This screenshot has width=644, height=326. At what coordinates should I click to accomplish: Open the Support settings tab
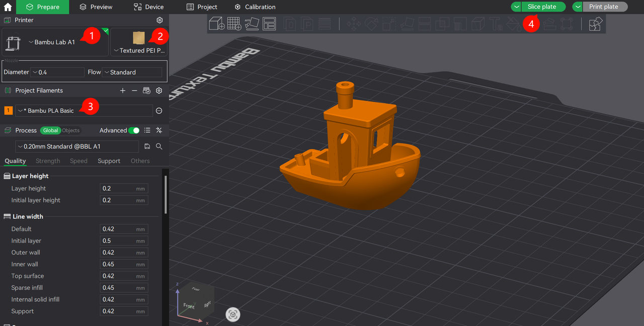[109, 161]
